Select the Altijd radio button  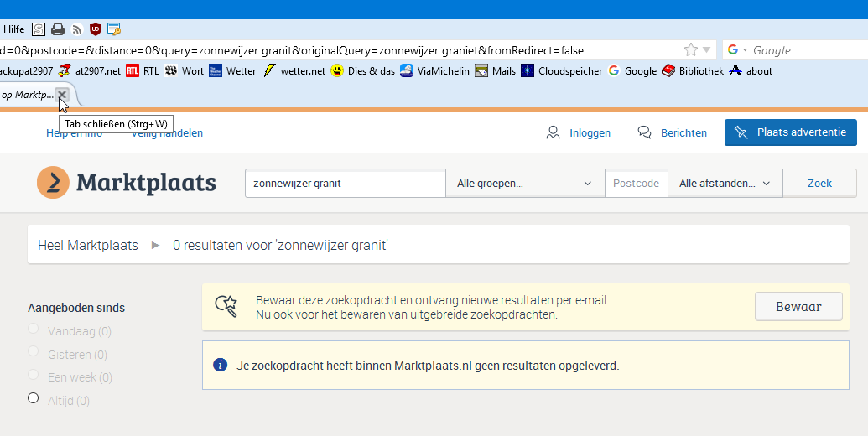[34, 398]
